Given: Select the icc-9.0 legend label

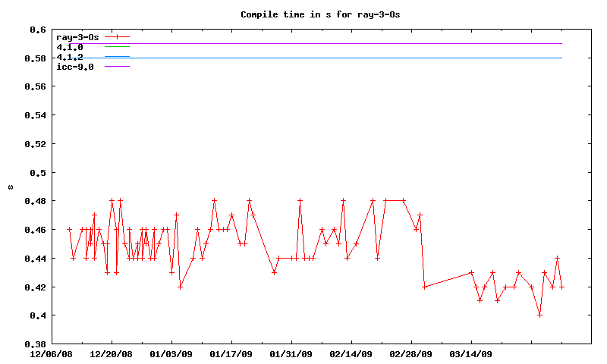Looking at the screenshot, I should point(74,67).
